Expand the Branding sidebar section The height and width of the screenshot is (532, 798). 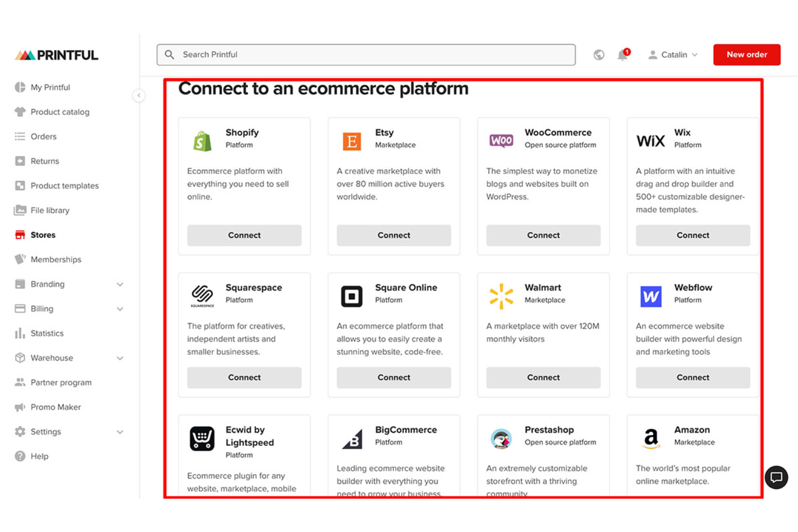[120, 284]
